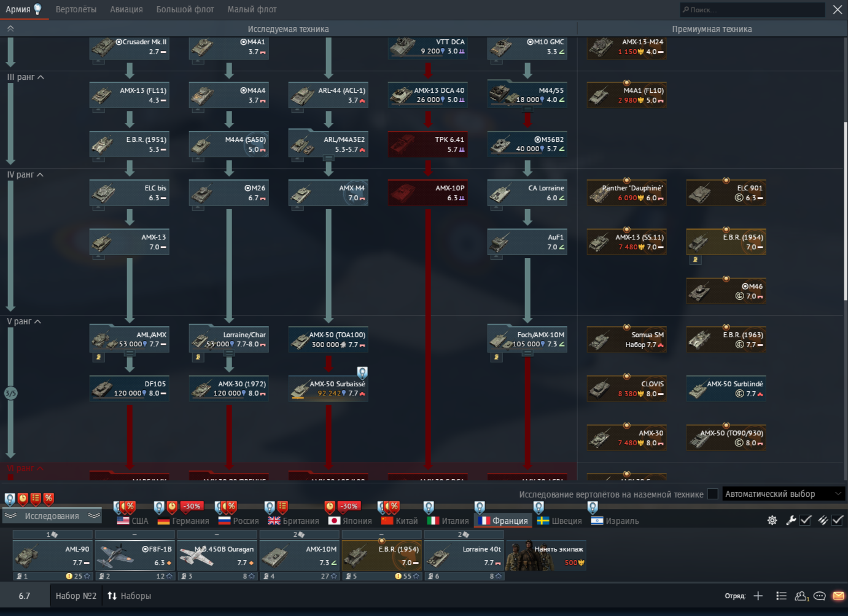Select the AML-90 crew slot
Image resolution: width=848 pixels, height=616 pixels.
53,556
